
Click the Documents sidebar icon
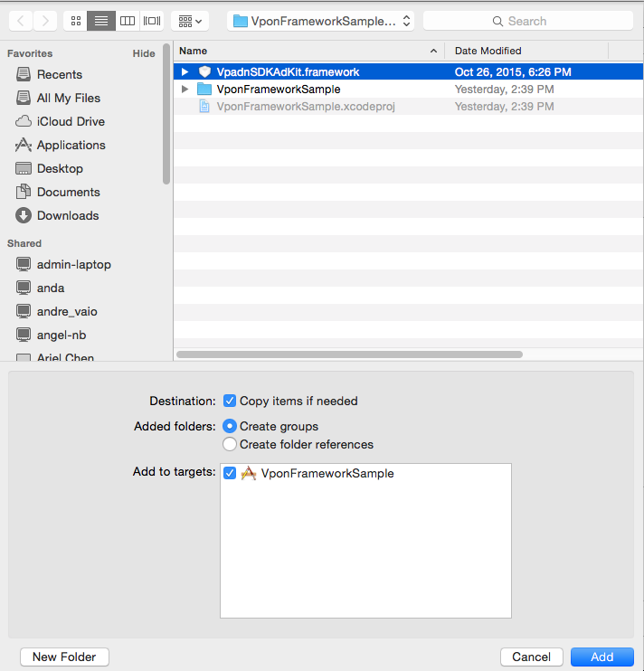(24, 192)
